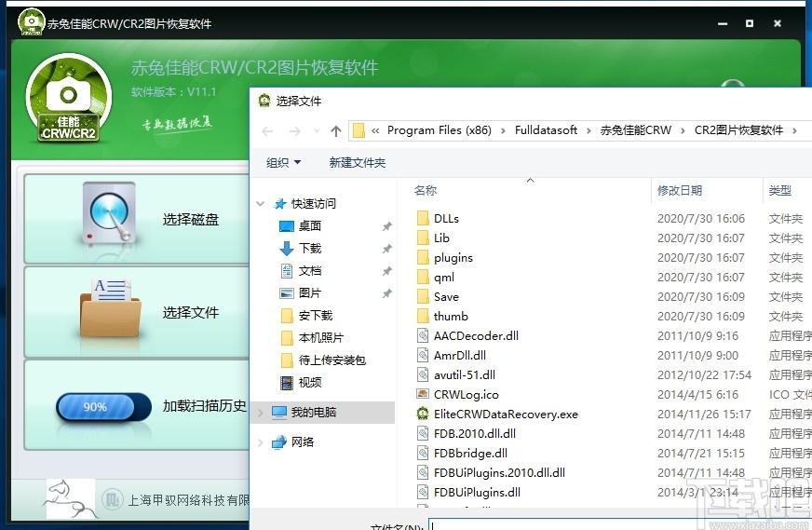Unpin 文档 using its pin icon
Viewport: 812px width, 530px height.
386,271
